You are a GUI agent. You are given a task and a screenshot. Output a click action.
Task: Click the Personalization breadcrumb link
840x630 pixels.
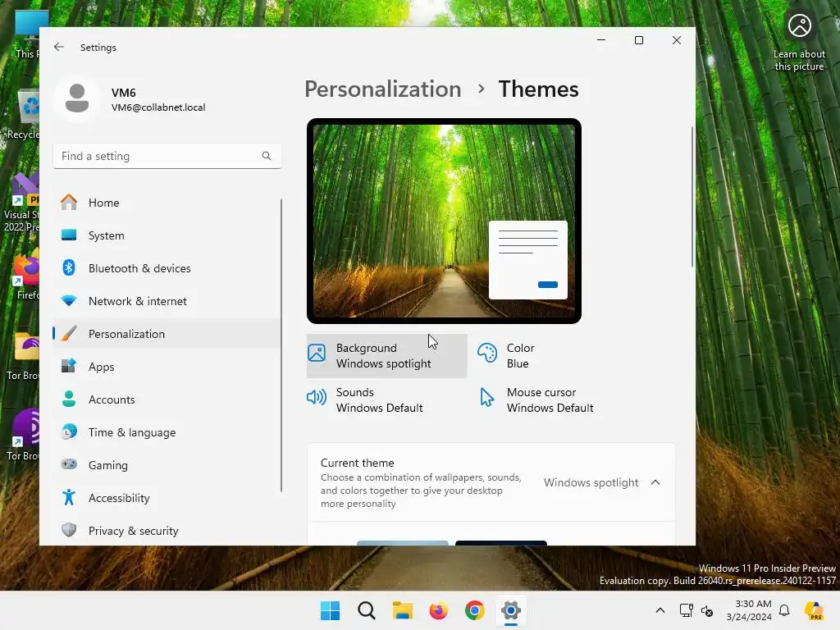pyautogui.click(x=382, y=89)
